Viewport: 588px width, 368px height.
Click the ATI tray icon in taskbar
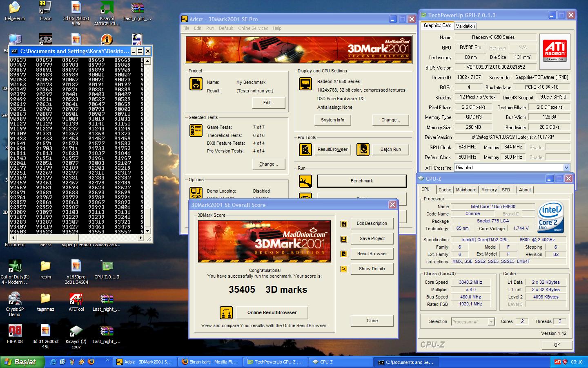click(x=557, y=362)
